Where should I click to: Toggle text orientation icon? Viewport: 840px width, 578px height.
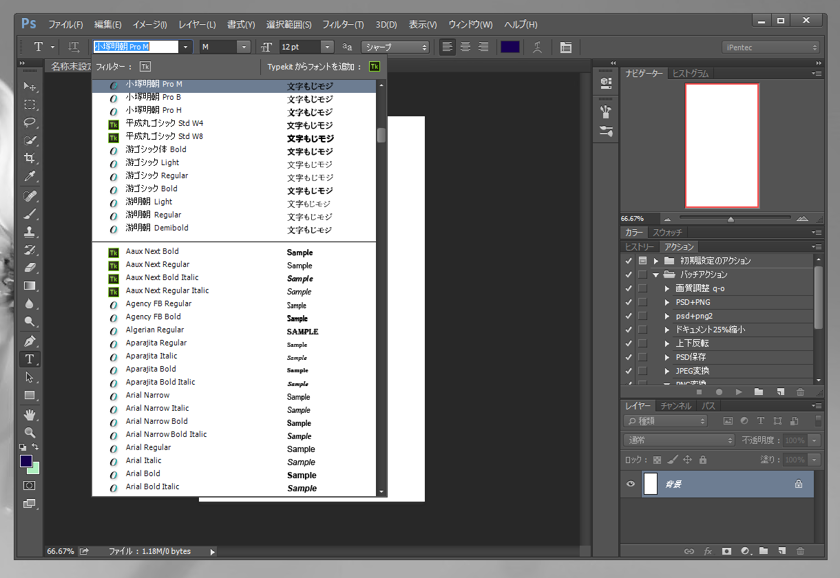click(73, 47)
